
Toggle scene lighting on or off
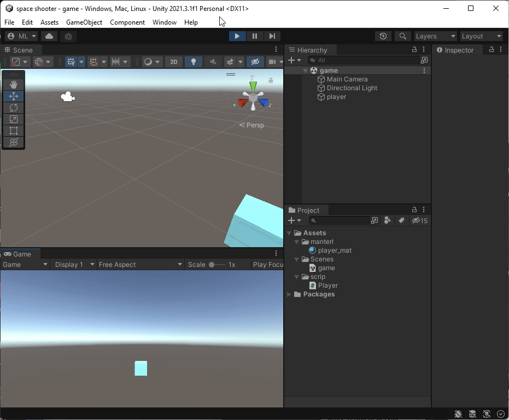click(x=193, y=62)
